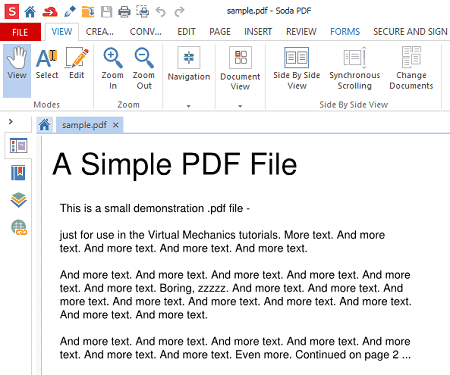Go to Home via quick access icon
Viewport: 450px width, 375px height.
click(30, 12)
